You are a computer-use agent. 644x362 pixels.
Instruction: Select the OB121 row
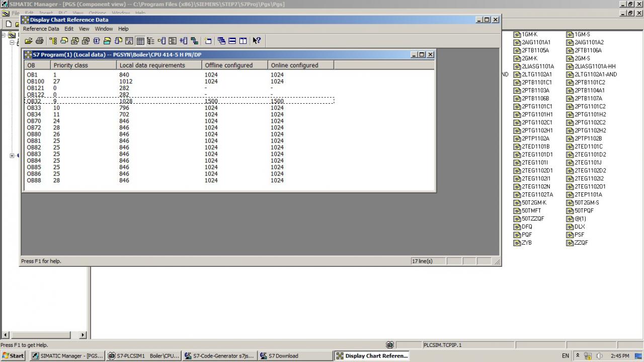pos(179,88)
